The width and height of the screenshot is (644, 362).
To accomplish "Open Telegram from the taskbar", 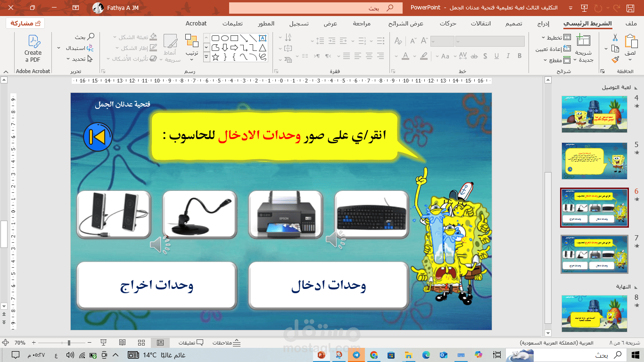I will pos(356,355).
